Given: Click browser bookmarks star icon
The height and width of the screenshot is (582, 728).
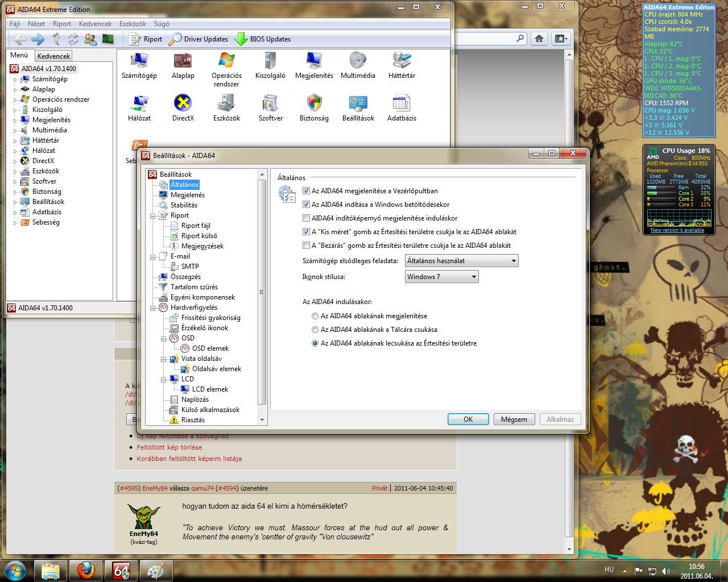Looking at the screenshot, I should click(561, 39).
